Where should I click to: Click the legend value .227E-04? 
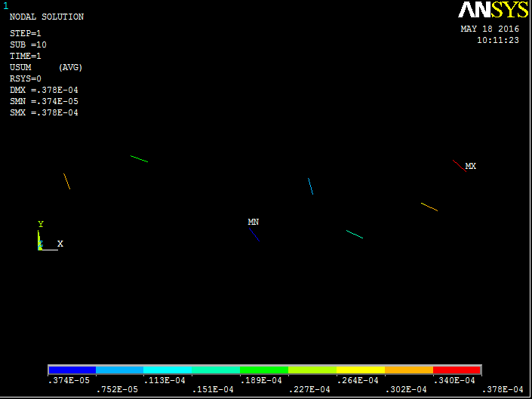tap(309, 390)
